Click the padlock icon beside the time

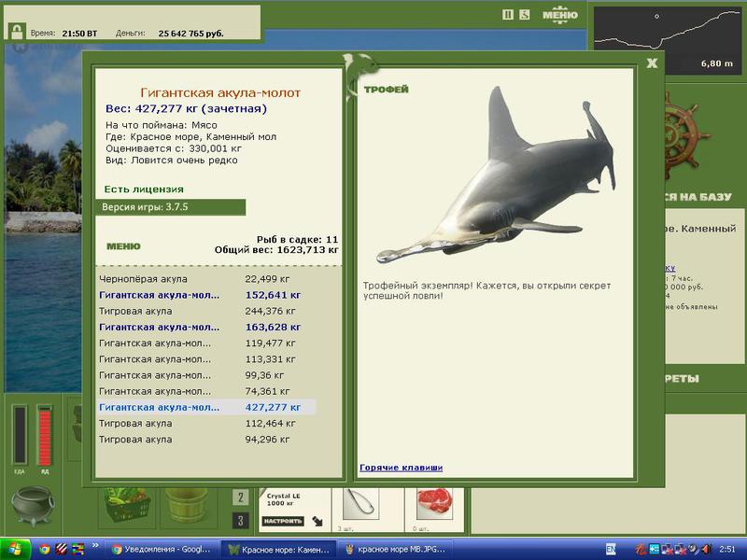[17, 32]
